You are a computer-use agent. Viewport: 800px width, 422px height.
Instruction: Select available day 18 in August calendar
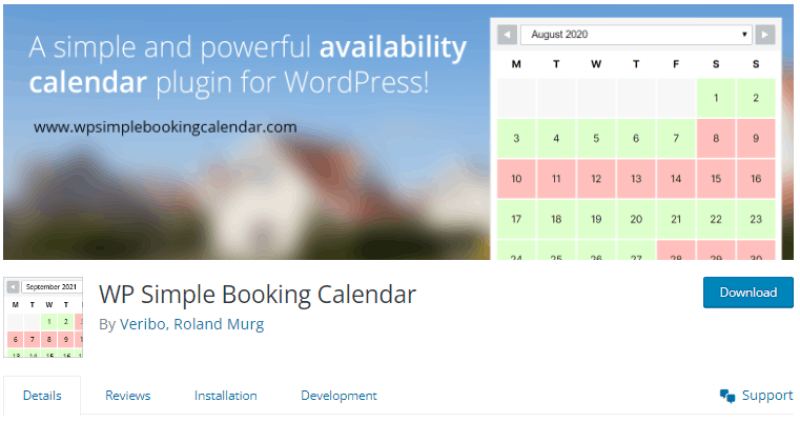[x=556, y=219]
